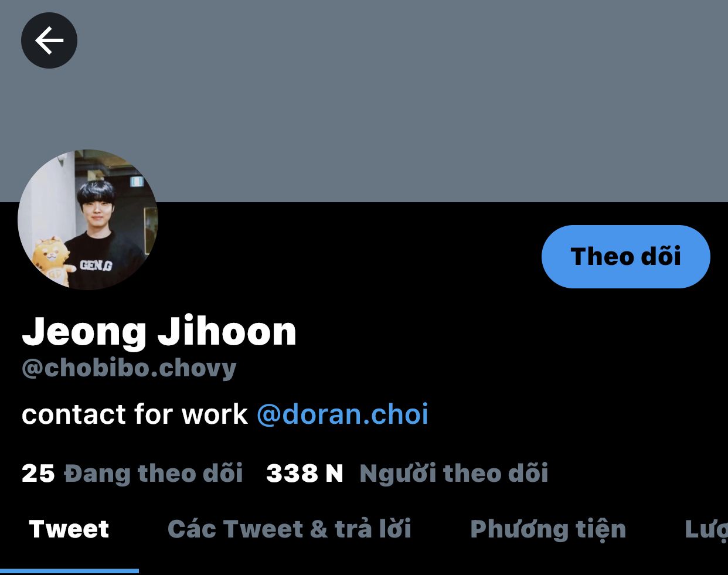
Task: Open the partially visible Lượ… tab
Action: 706,529
